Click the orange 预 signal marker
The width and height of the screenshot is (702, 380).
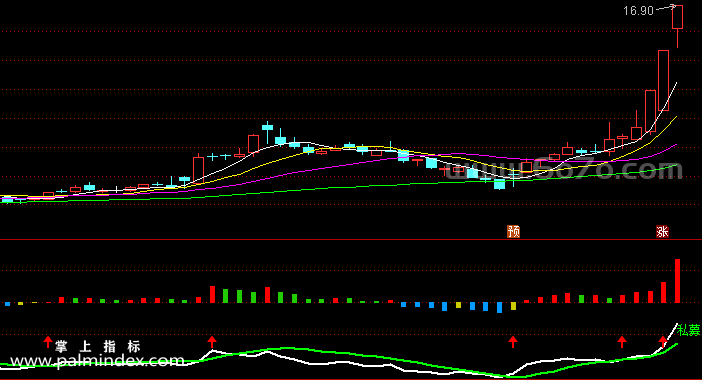513,231
